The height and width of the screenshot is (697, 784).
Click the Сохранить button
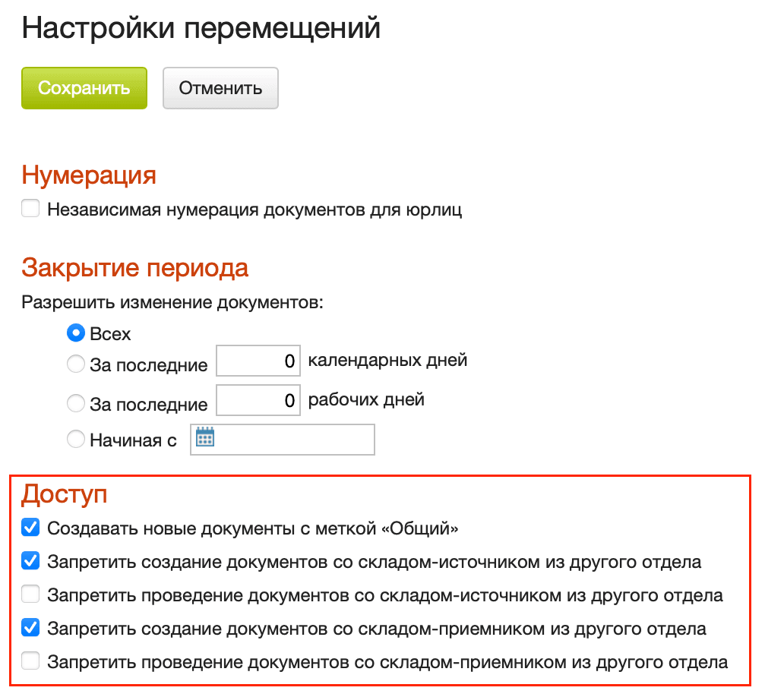[84, 87]
